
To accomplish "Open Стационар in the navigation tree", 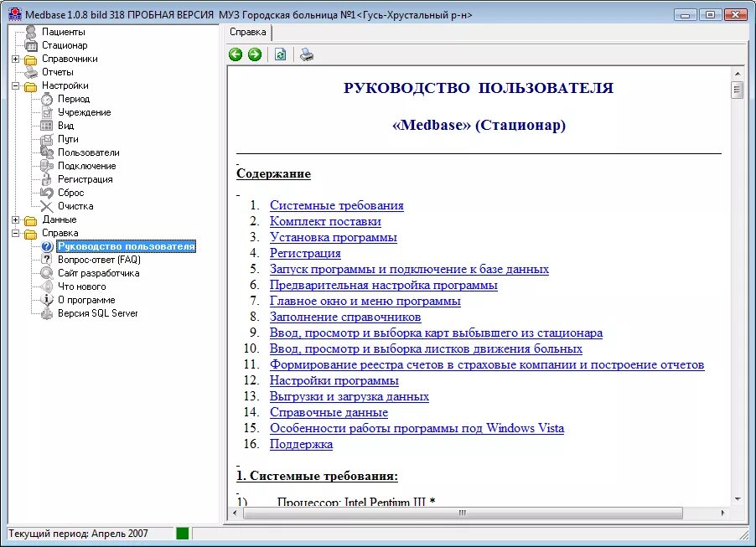I will pos(65,45).
